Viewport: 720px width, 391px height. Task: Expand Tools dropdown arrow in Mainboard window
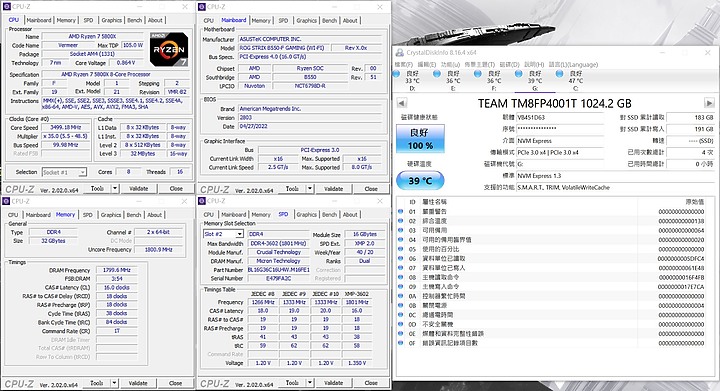[x=310, y=189]
